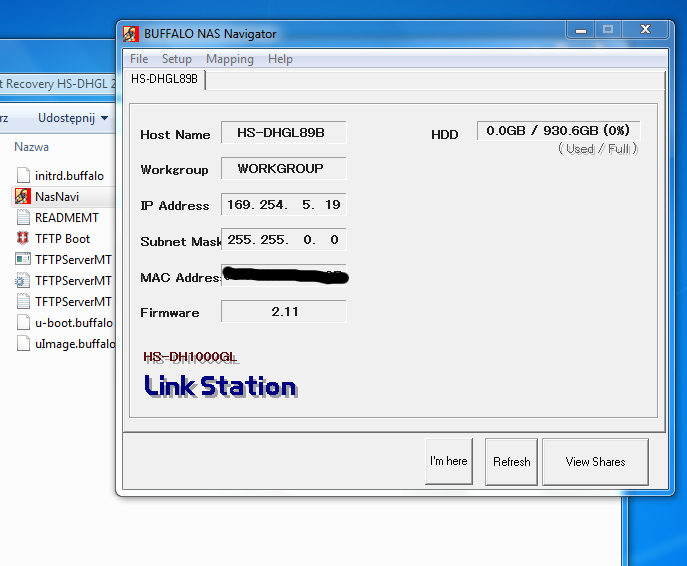Click the Refresh button
This screenshot has height=566, width=687.
click(511, 462)
